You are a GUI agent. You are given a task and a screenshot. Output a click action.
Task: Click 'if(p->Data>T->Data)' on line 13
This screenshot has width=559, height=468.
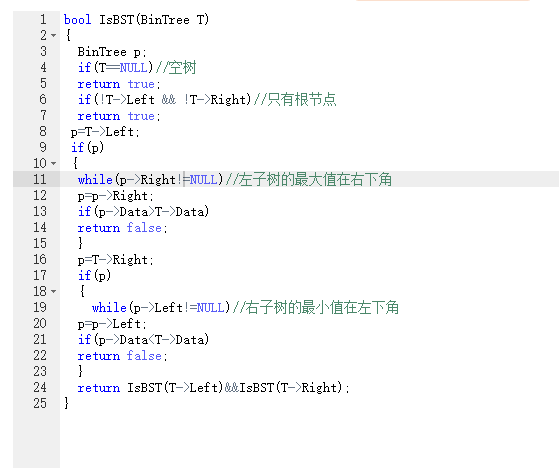click(143, 212)
